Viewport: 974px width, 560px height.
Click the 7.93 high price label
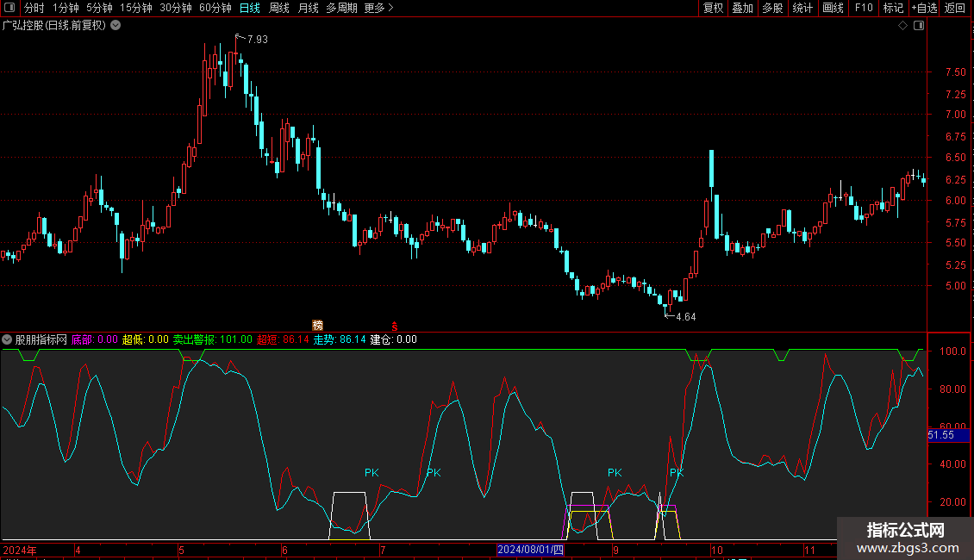point(257,39)
